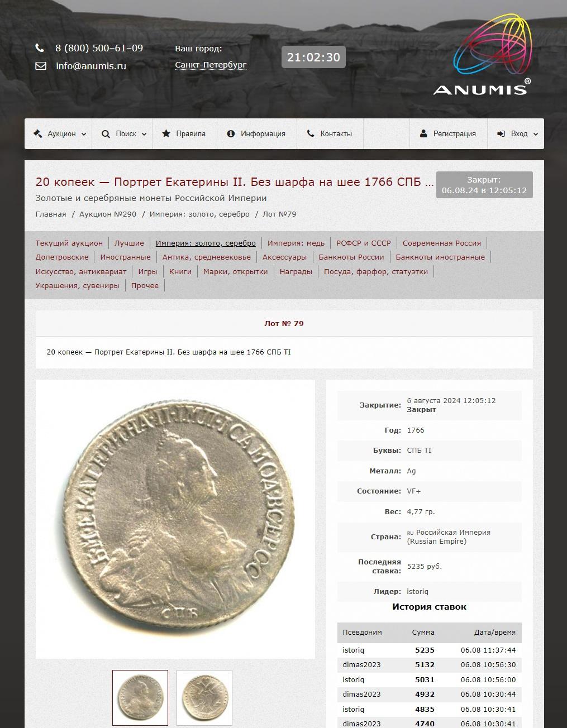Click the envelope email icon
Image resolution: width=567 pixels, height=728 pixels.
point(41,66)
